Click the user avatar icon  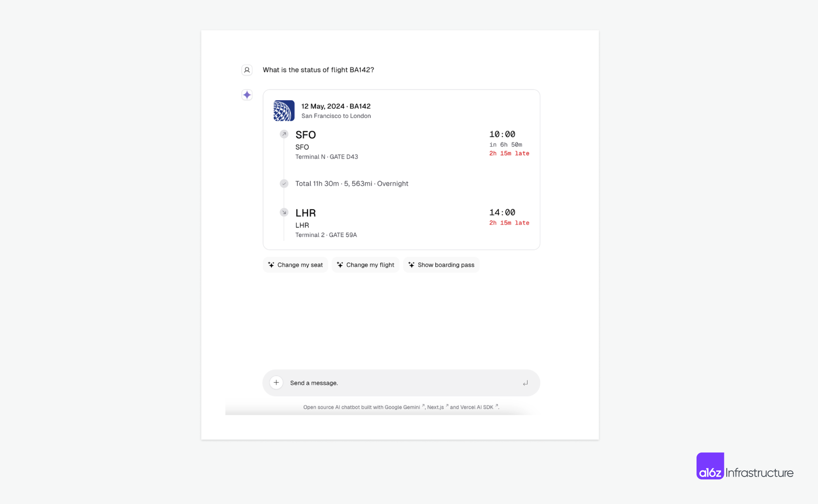247,70
